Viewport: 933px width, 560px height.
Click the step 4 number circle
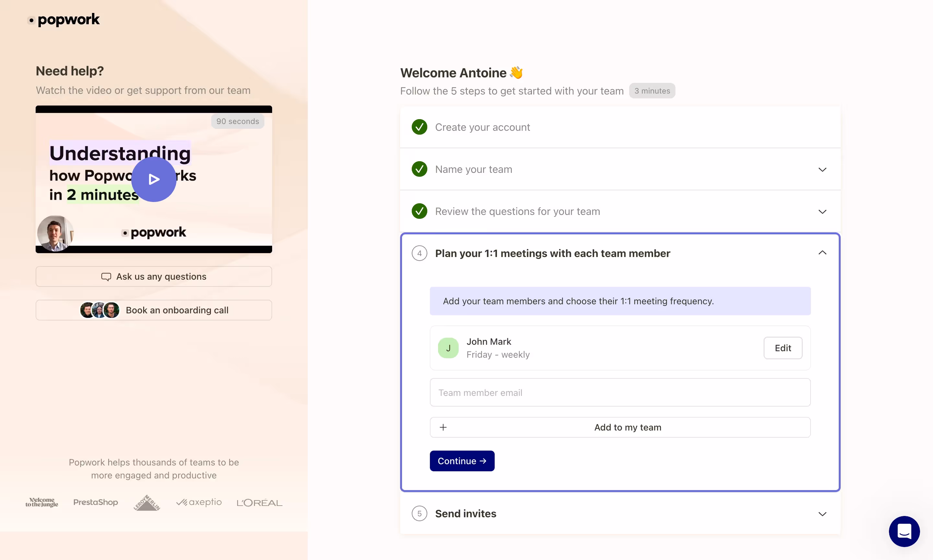point(419,253)
